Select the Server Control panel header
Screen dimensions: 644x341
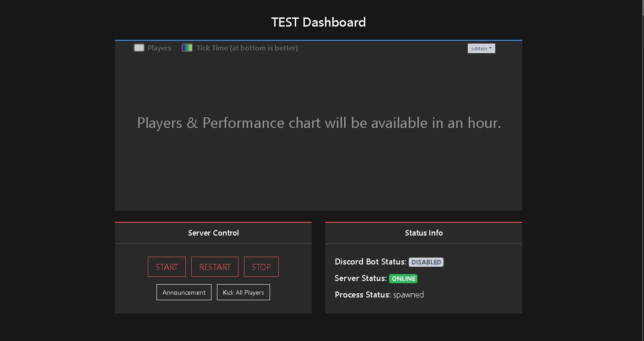[x=213, y=233]
